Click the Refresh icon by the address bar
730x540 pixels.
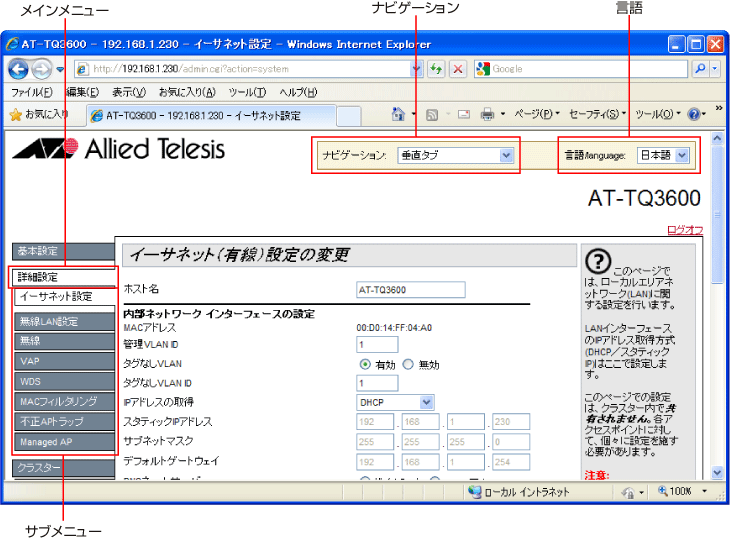coord(436,69)
